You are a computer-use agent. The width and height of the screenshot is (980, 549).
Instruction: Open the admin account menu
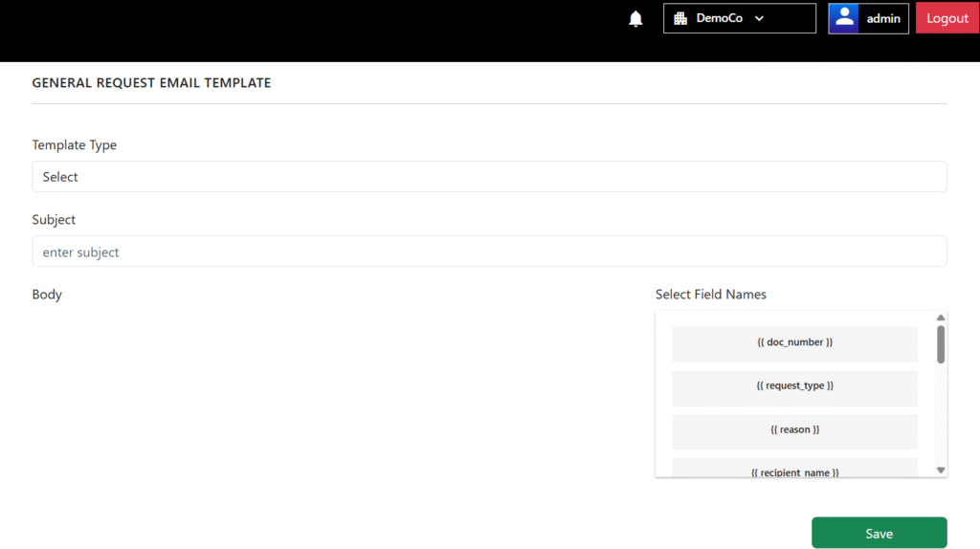pyautogui.click(x=868, y=18)
